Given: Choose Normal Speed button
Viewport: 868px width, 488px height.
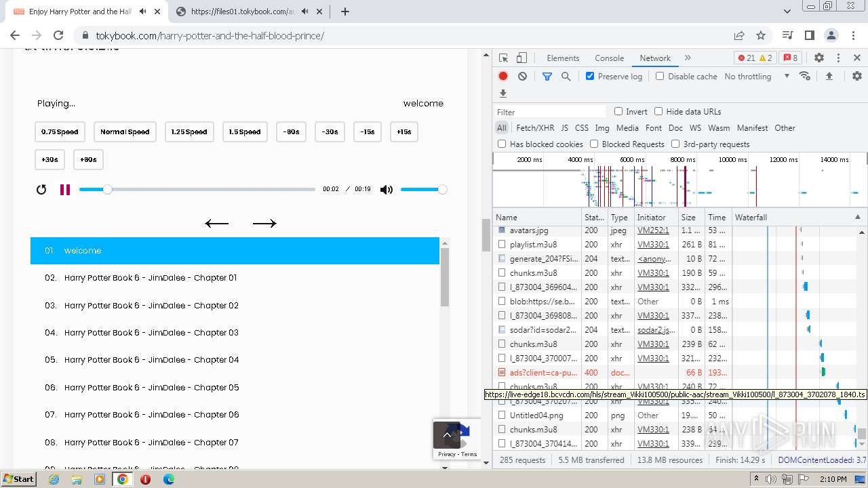Looking at the screenshot, I should pos(125,132).
